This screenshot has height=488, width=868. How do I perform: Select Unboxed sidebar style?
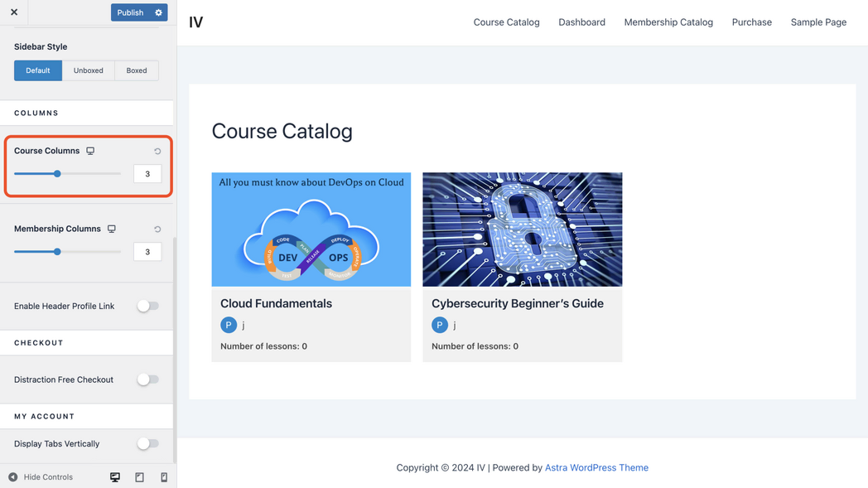[x=89, y=70]
